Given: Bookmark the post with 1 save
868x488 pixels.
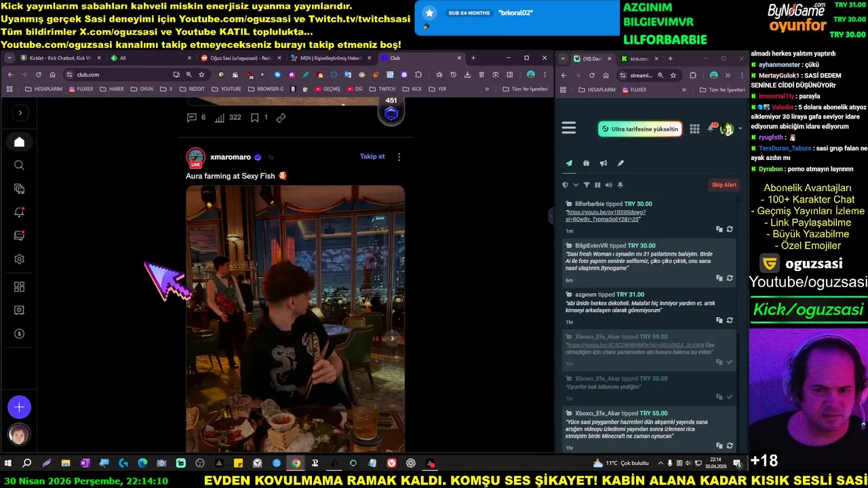Looking at the screenshot, I should click(x=259, y=117).
